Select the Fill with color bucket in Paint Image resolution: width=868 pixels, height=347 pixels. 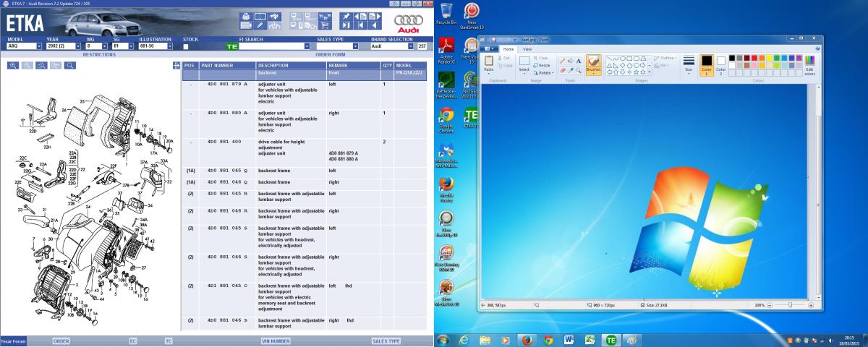point(571,61)
